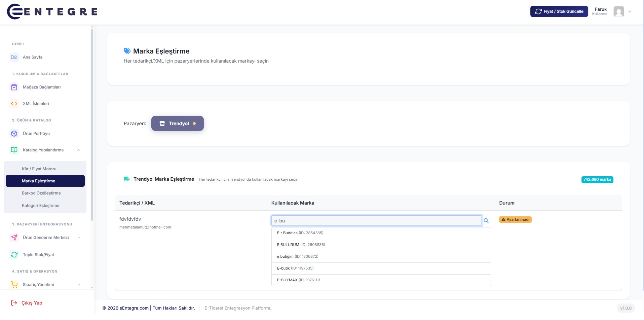This screenshot has width=644, height=320.
Task: Click the fdvfdvfdv supplier name
Action: [x=130, y=219]
